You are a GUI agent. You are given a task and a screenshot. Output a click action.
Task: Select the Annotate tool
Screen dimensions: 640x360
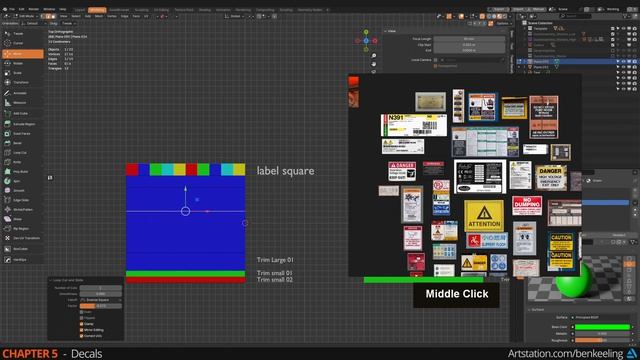pos(22,93)
